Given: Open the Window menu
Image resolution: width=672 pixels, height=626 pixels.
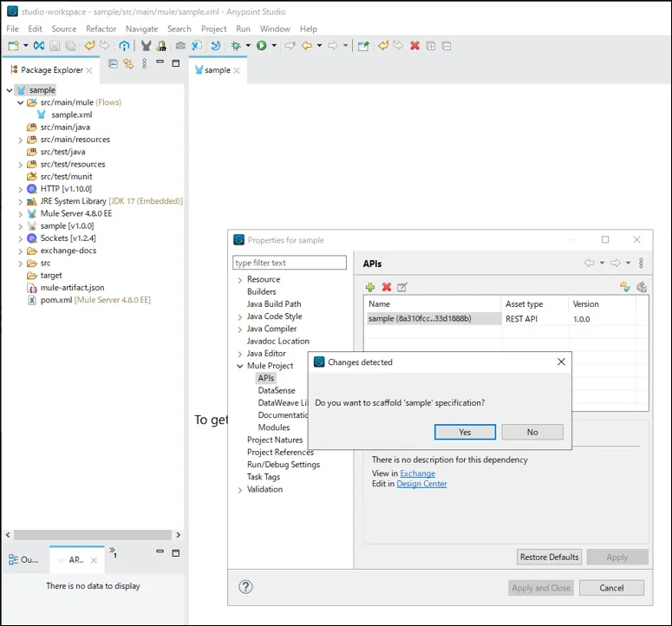Looking at the screenshot, I should pyautogui.click(x=275, y=29).
